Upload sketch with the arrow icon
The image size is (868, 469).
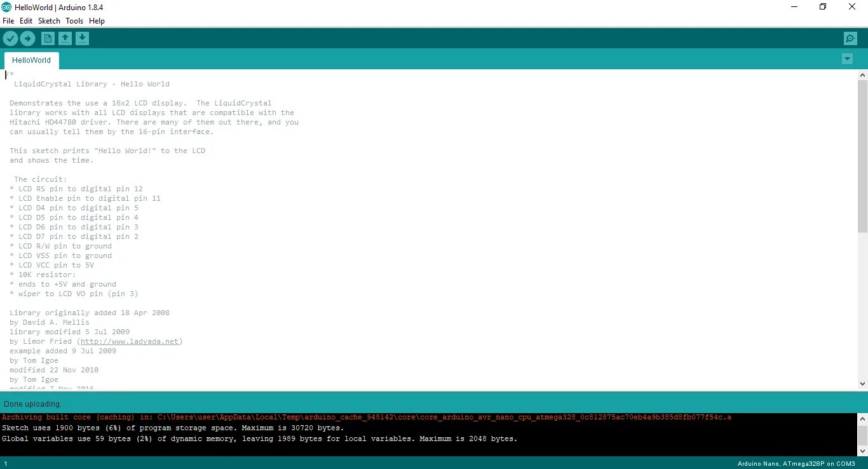[x=27, y=39]
